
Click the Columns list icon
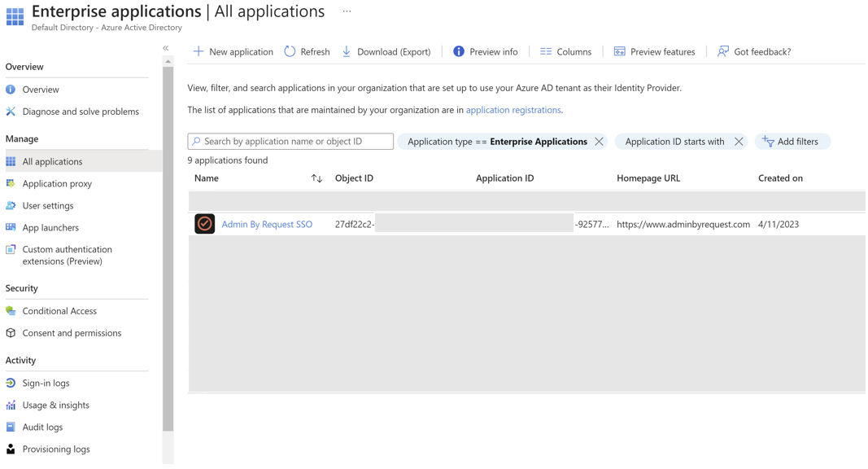tap(546, 51)
